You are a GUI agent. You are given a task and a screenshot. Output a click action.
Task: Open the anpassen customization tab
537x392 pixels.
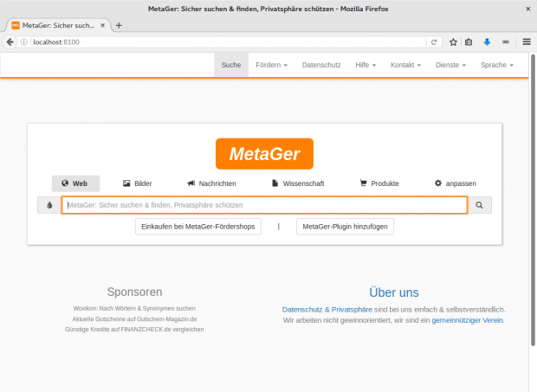tap(456, 183)
